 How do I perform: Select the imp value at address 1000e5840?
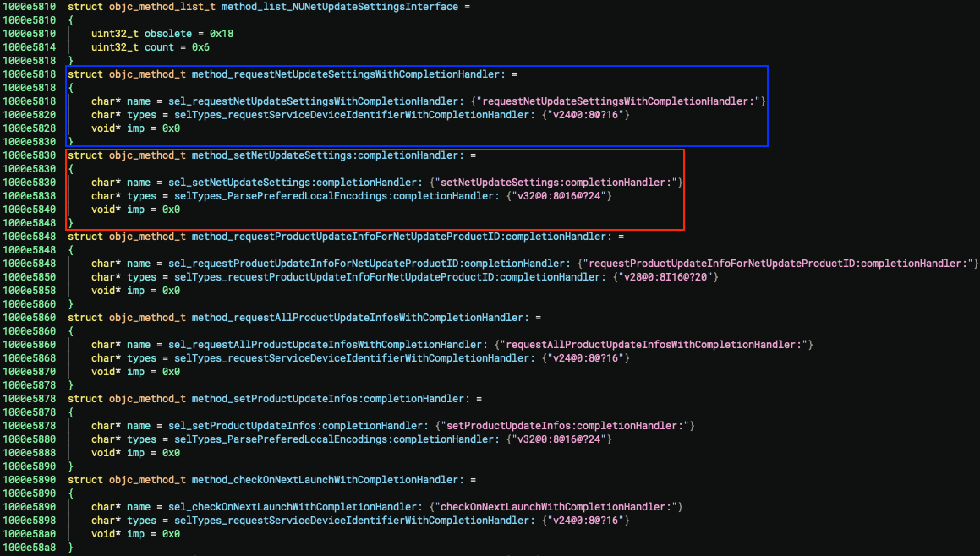(x=170, y=210)
